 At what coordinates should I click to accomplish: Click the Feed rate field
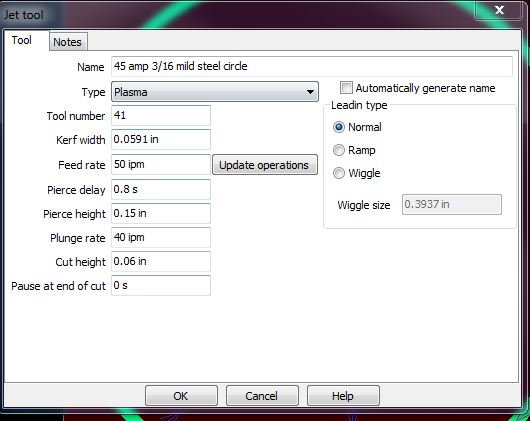pos(161,165)
